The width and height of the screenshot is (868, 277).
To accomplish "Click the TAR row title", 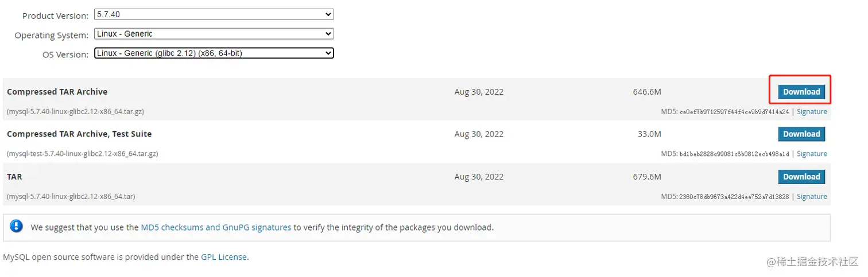I will 14,177.
